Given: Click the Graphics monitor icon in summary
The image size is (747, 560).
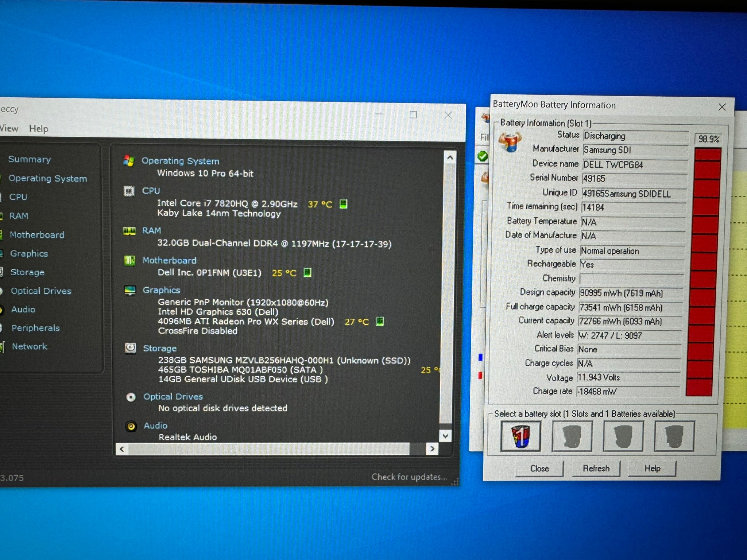Looking at the screenshot, I should tap(130, 291).
